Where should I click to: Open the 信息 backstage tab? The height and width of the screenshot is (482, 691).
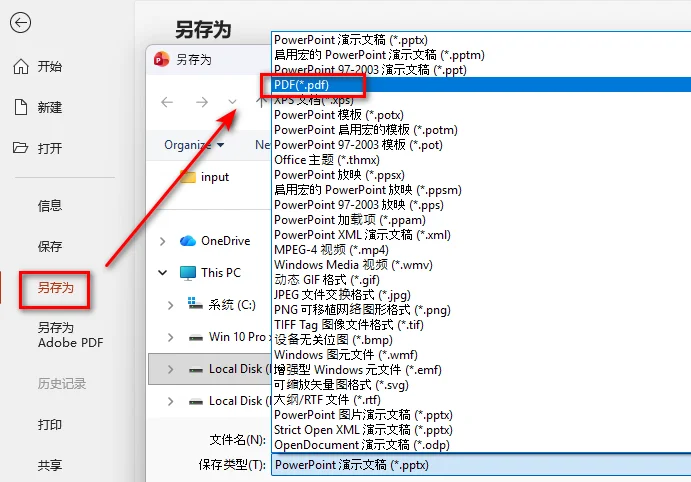[x=50, y=205]
